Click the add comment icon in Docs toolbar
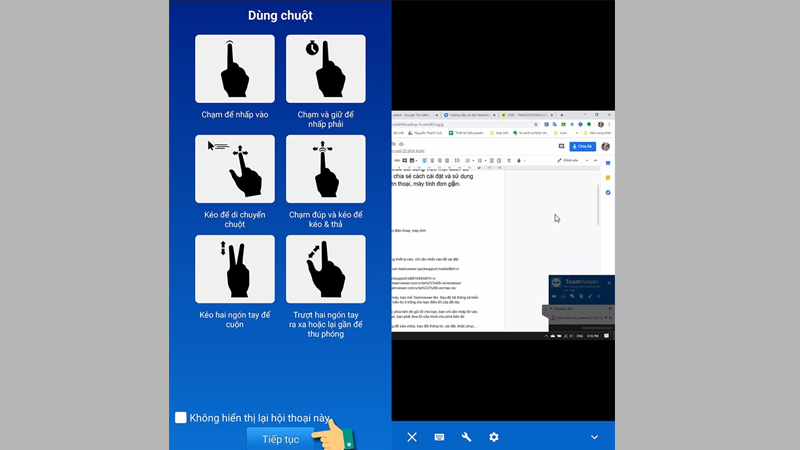 click(x=405, y=160)
